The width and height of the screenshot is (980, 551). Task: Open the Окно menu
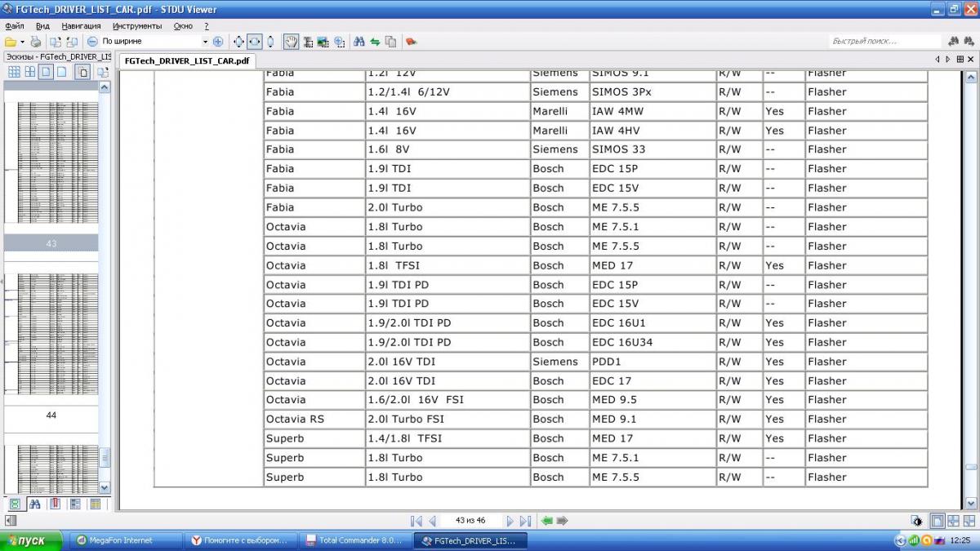pos(183,25)
